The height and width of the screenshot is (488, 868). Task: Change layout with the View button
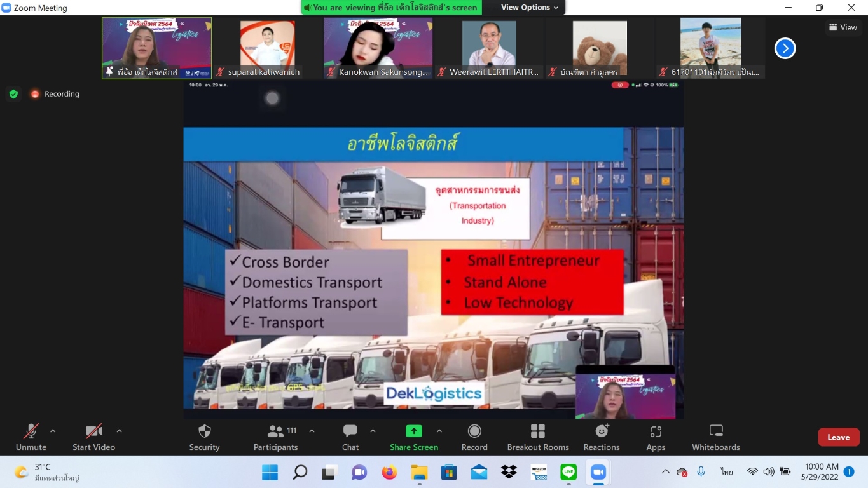(843, 27)
